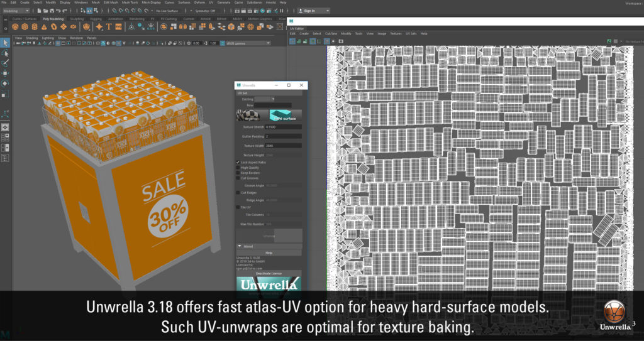
Task: Activate the Scale tool in toolbox
Action: 5,94
